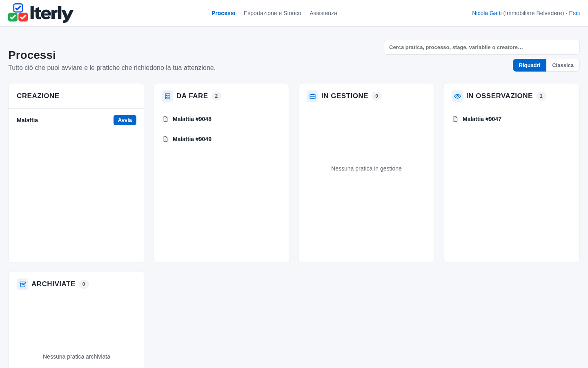Click the Malattia label in Creazione
This screenshot has width=588, height=368.
[27, 120]
